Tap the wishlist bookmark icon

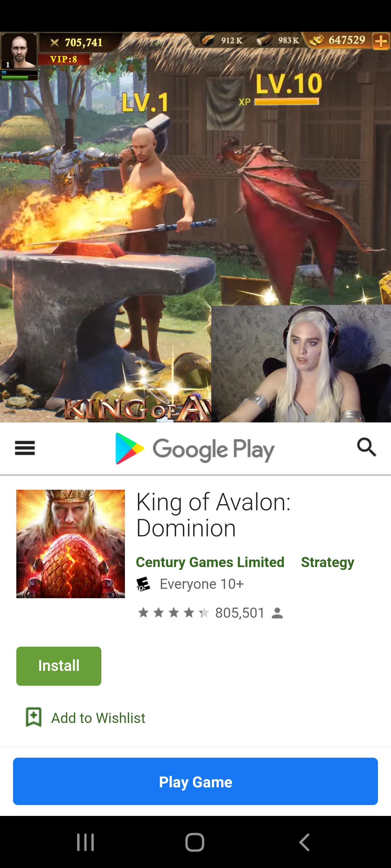(34, 717)
